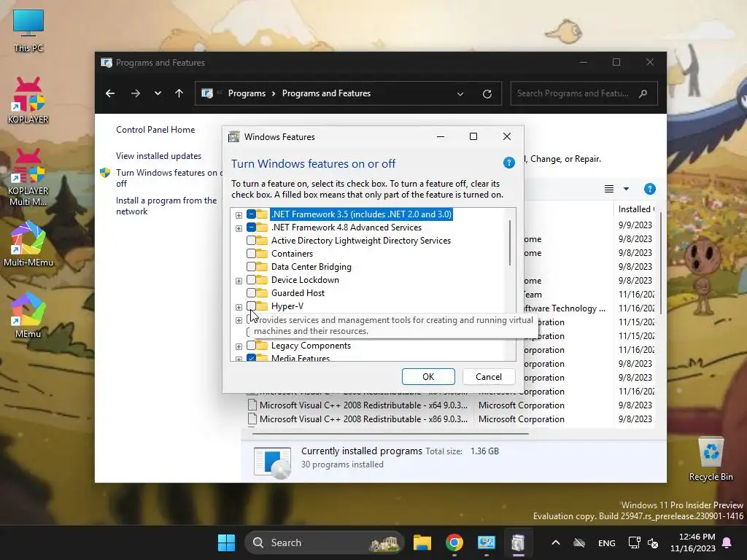Open Google Chrome from the taskbar
The image size is (747, 560).
pyautogui.click(x=454, y=542)
